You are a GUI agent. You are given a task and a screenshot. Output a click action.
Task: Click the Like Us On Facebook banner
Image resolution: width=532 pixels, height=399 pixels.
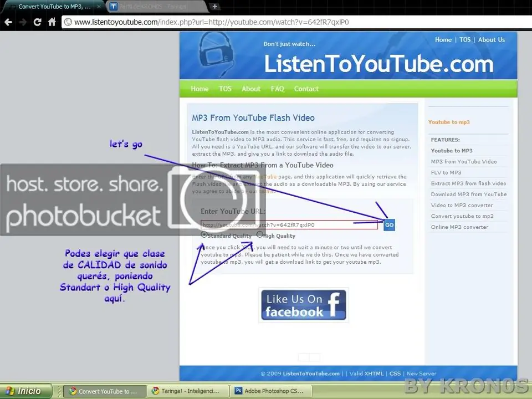click(304, 305)
